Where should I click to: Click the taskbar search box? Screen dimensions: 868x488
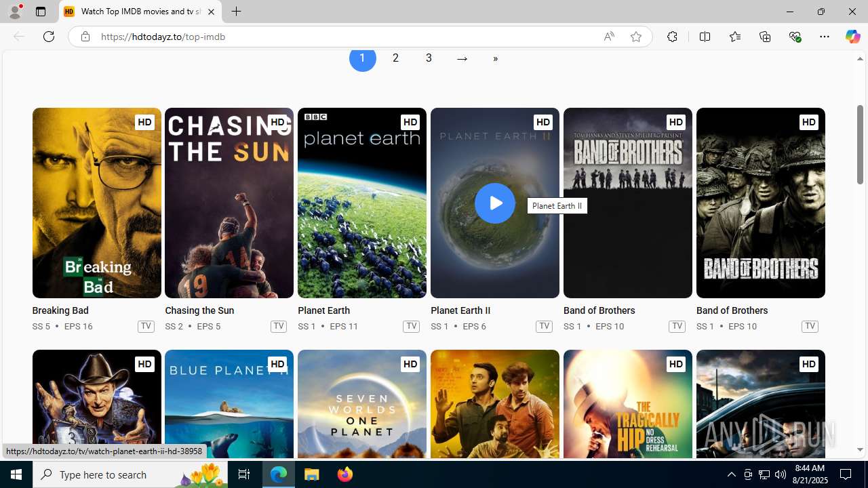point(130,474)
